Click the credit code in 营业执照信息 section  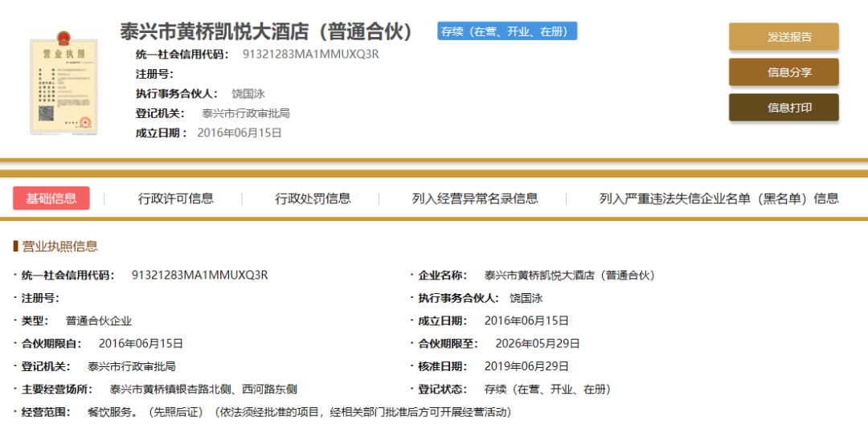pyautogui.click(x=199, y=276)
